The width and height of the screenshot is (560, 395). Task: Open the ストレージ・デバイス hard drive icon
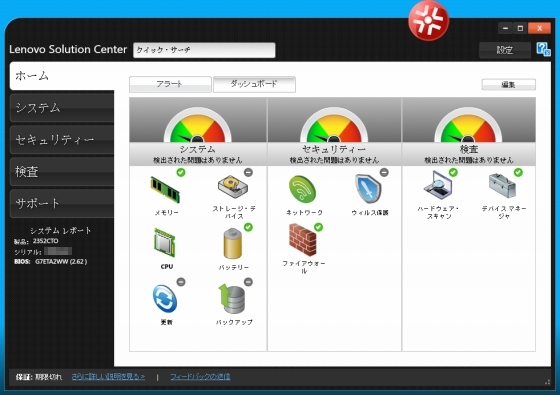click(x=232, y=186)
